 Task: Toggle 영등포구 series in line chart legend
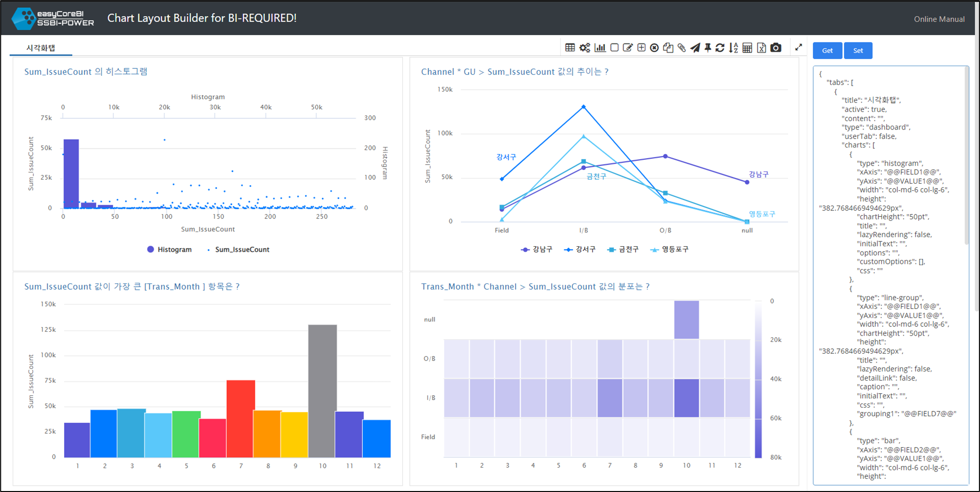pos(669,249)
